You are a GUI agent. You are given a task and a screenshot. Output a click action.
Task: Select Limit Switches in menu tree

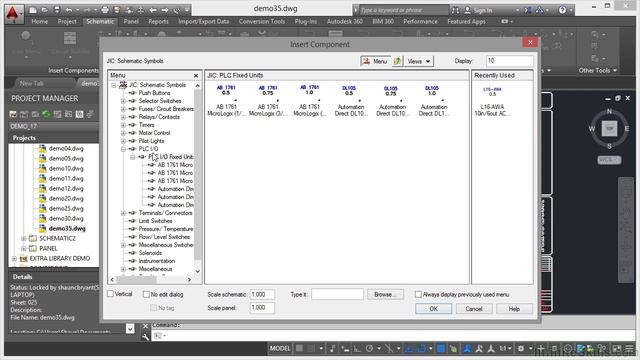155,221
